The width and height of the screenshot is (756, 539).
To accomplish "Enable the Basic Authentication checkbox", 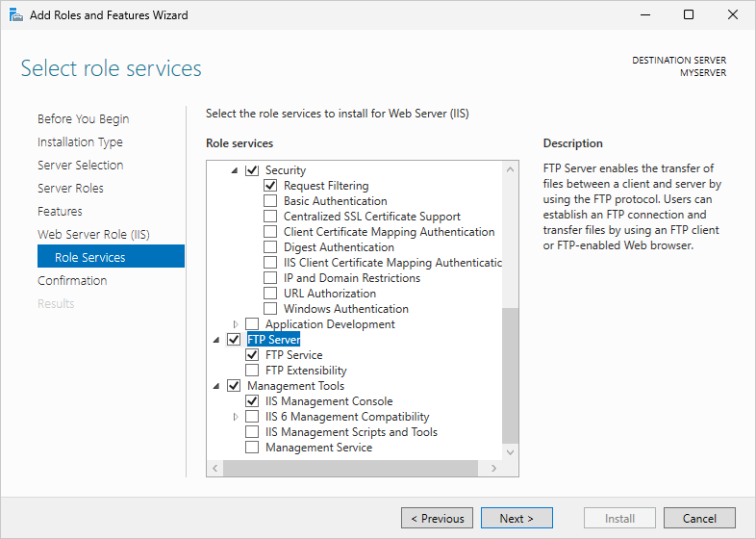I will coord(270,201).
